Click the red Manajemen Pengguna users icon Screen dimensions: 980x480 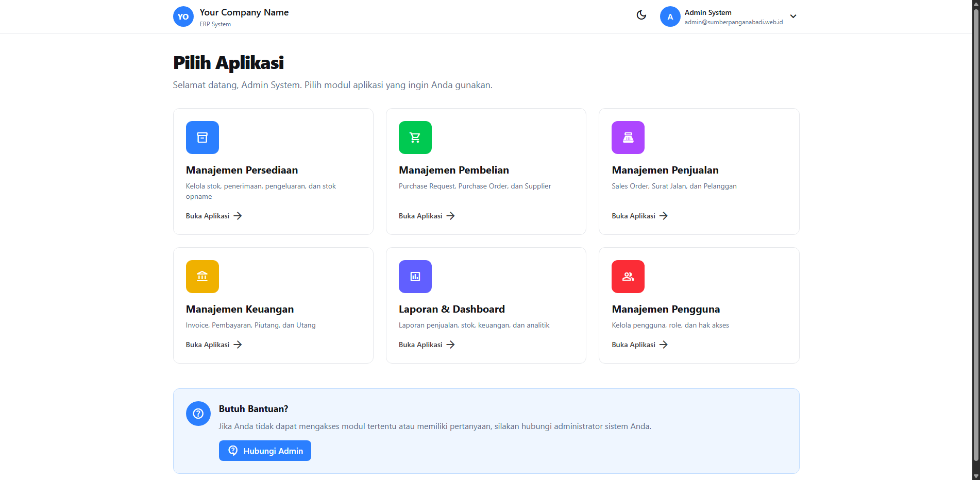[628, 277]
